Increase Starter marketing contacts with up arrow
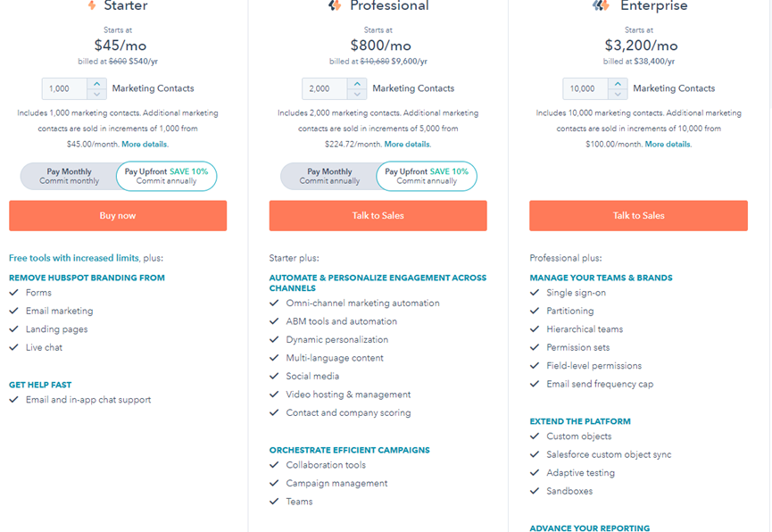772x532 pixels. (x=96, y=84)
